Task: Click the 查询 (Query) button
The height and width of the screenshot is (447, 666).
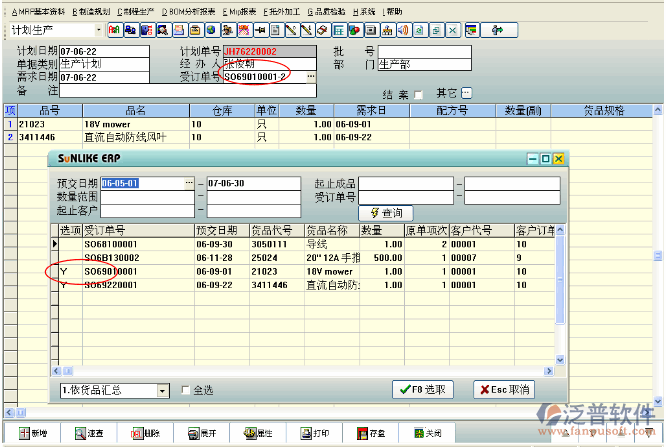Action: click(387, 212)
